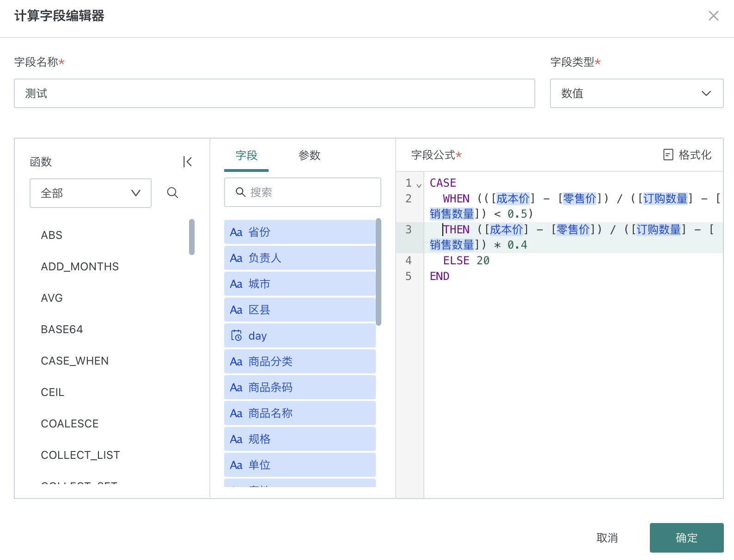Screen dimensions: 734x560
Task: Switch to the 字段 tab
Action: [246, 155]
